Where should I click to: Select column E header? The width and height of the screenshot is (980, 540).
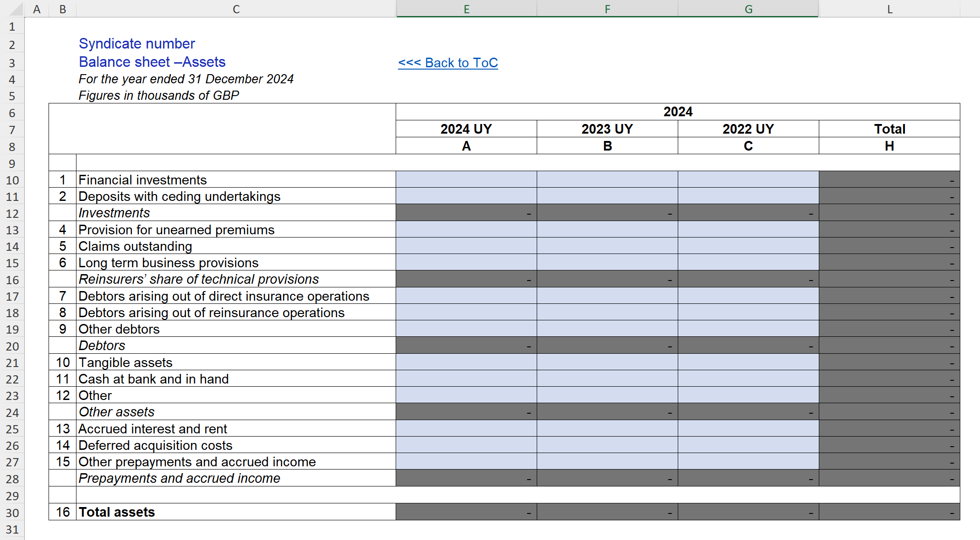coord(466,9)
